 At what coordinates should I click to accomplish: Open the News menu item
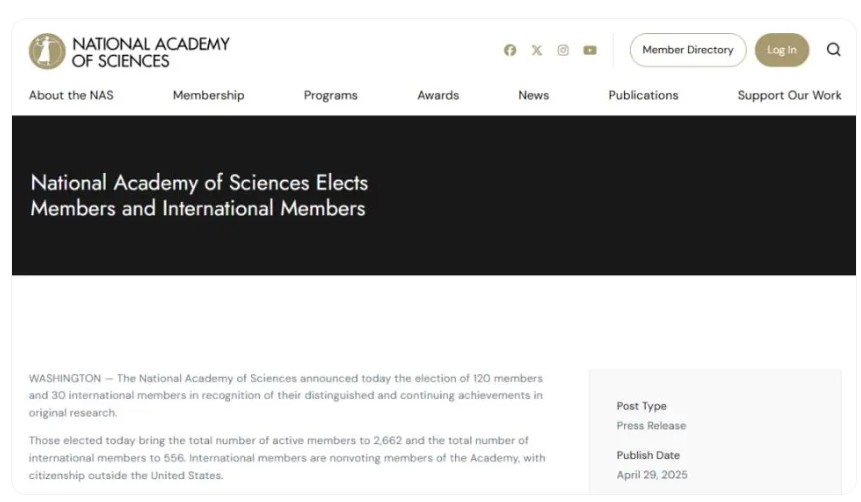click(x=533, y=95)
